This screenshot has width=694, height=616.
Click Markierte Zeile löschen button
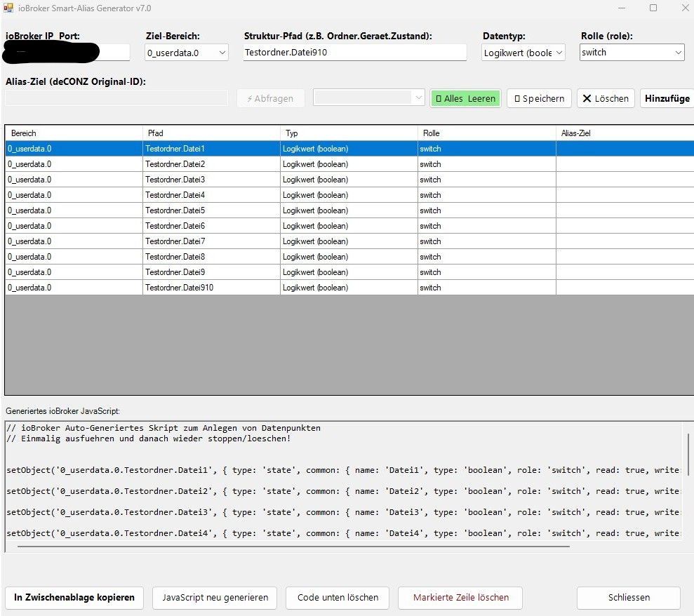[x=460, y=598]
